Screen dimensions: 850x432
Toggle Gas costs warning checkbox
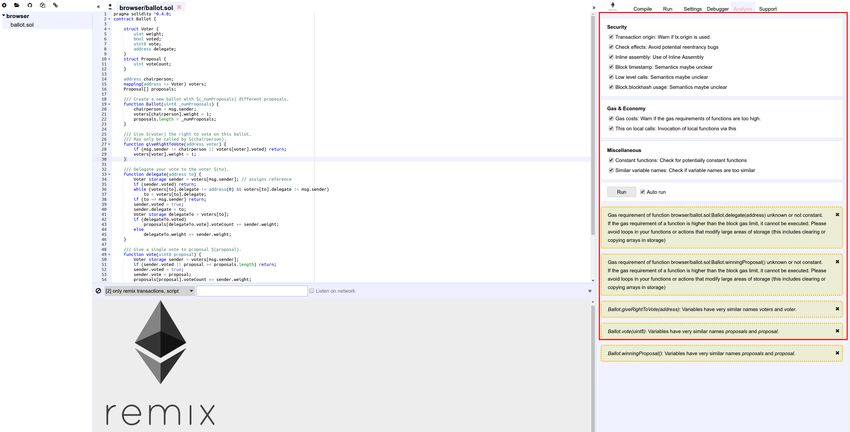click(x=611, y=118)
